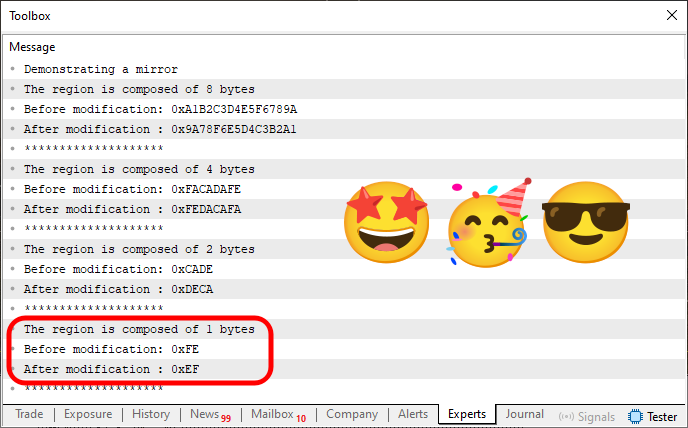Screen dimensions: 688x428
Task: Select row 'Before modification: 0xFACADAFE'
Action: (344, 189)
